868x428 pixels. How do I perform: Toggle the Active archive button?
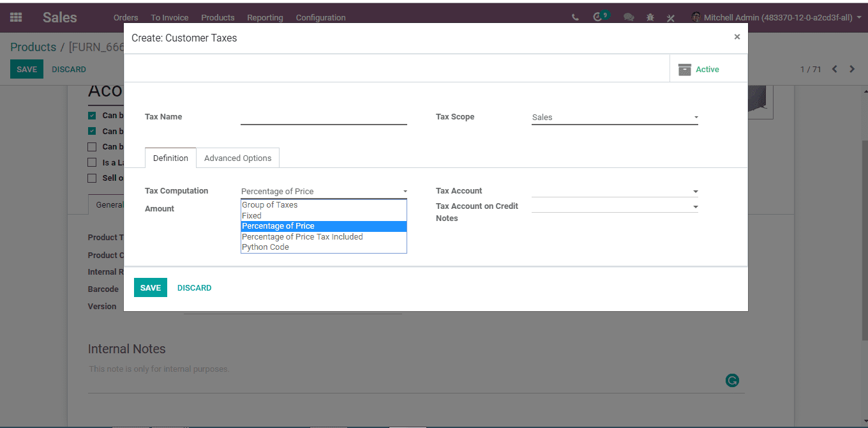[x=699, y=70]
